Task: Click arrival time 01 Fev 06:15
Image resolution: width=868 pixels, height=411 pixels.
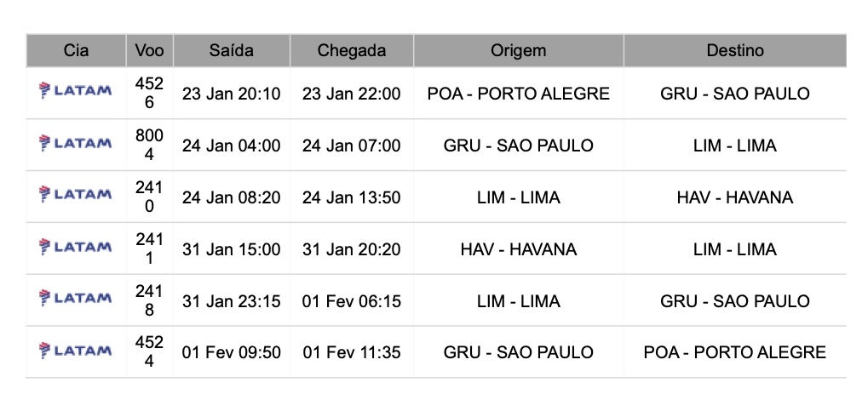Action: point(351,301)
